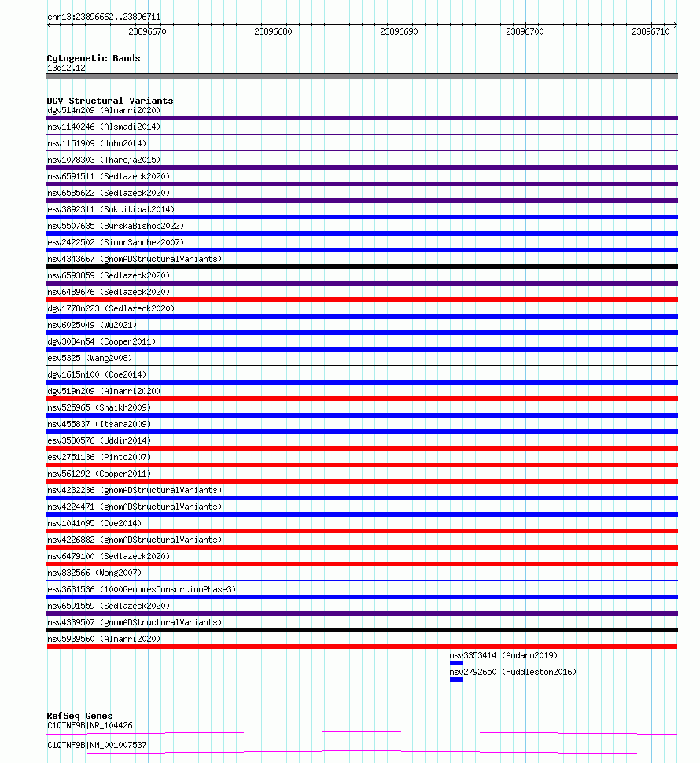The height and width of the screenshot is (763, 700).
Task: Click nsv6025049 (Wu2021) variant label
Action: pyautogui.click(x=92, y=326)
